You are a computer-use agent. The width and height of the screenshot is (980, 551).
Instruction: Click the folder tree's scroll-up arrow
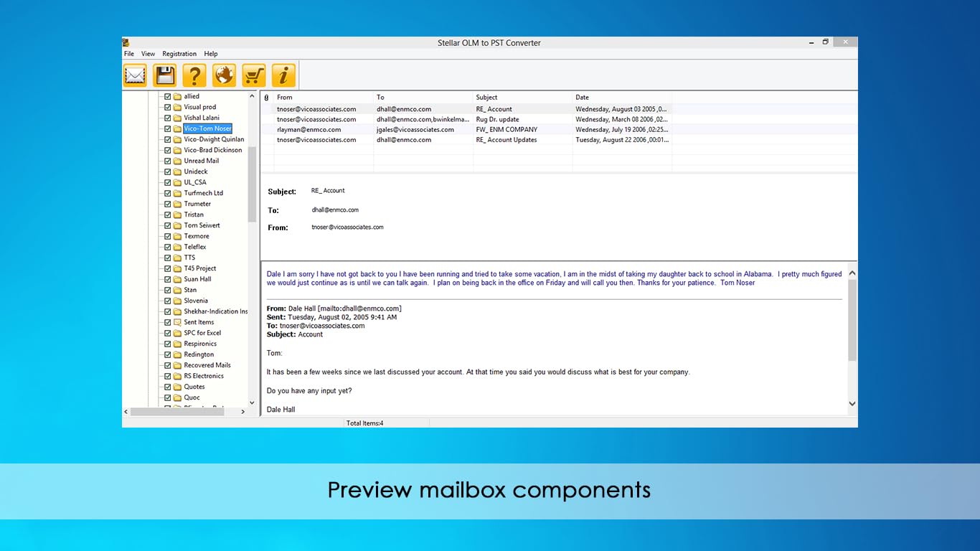252,96
